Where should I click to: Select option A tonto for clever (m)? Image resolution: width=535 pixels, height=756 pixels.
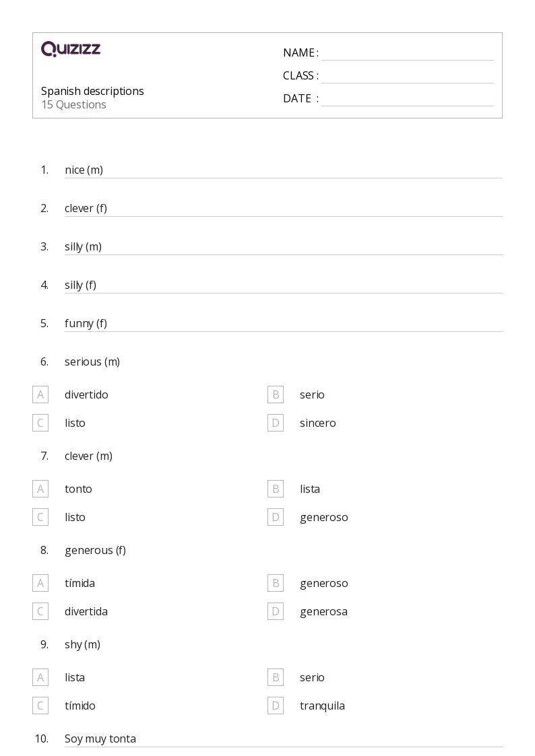pyautogui.click(x=40, y=489)
